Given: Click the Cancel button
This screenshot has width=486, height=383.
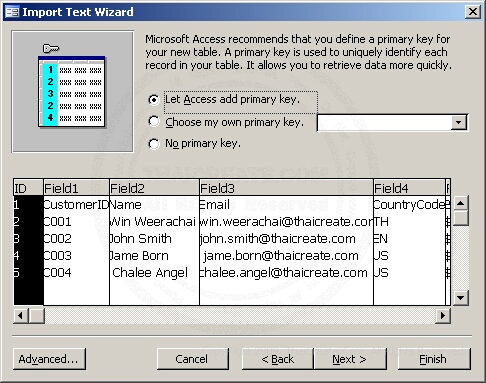Looking at the screenshot, I should (193, 359).
